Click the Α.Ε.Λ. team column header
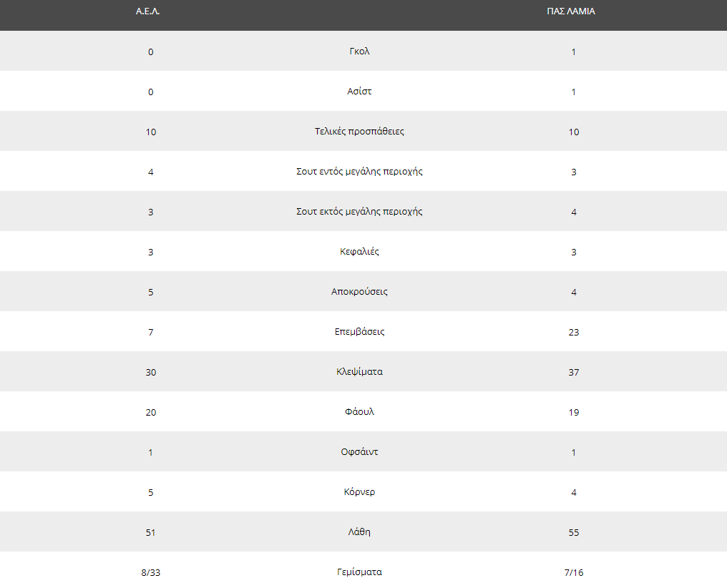727x588 pixels. click(x=147, y=11)
